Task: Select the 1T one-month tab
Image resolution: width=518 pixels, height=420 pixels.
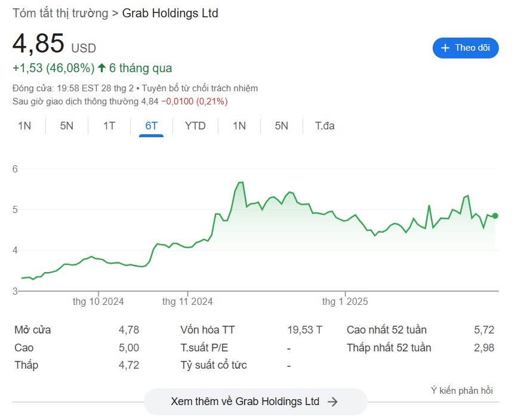Action: click(109, 126)
